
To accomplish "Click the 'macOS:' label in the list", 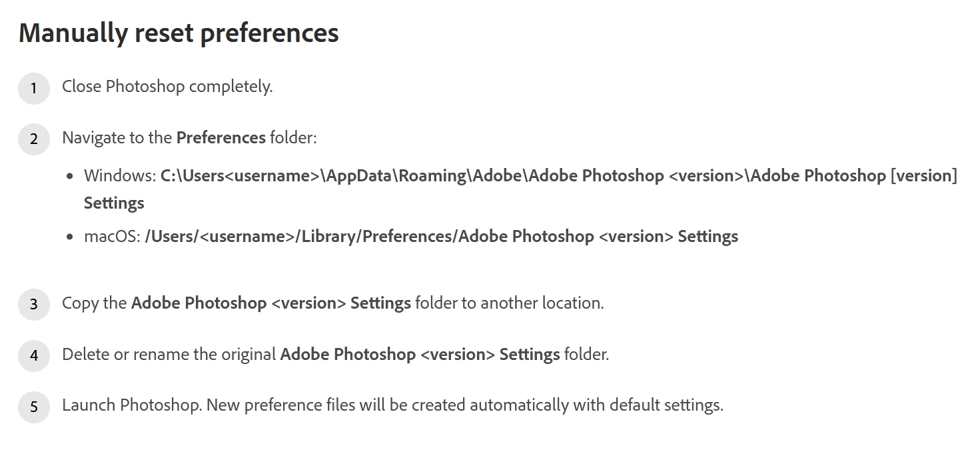I will [112, 236].
